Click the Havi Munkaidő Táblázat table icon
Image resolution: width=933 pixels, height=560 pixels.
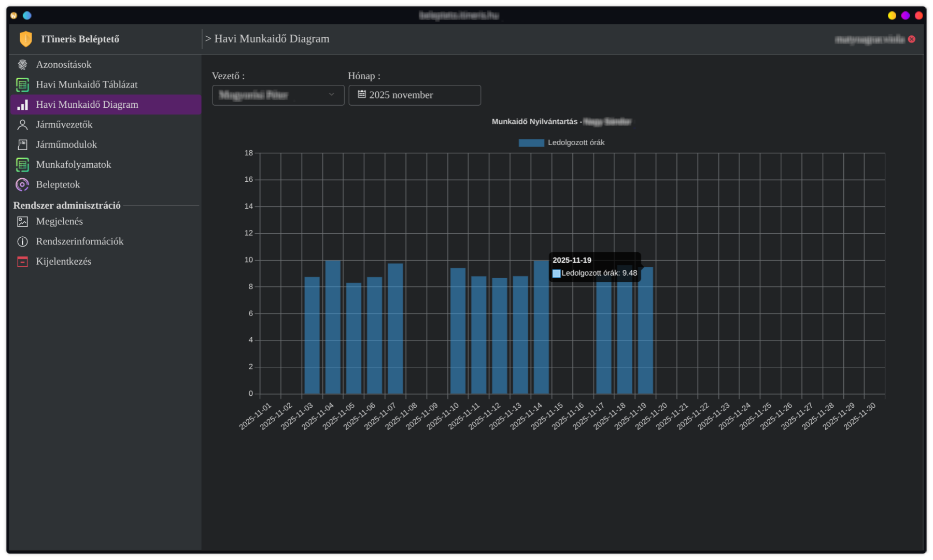coord(22,84)
